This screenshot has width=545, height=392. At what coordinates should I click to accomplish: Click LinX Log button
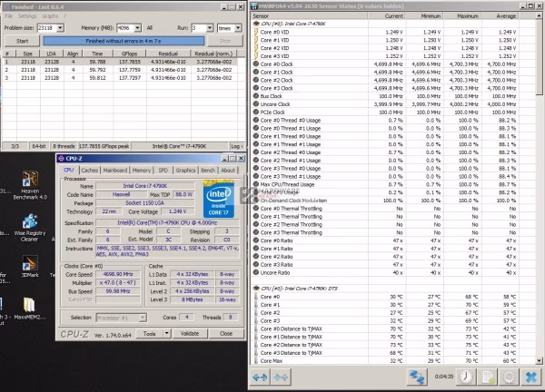coord(237,146)
